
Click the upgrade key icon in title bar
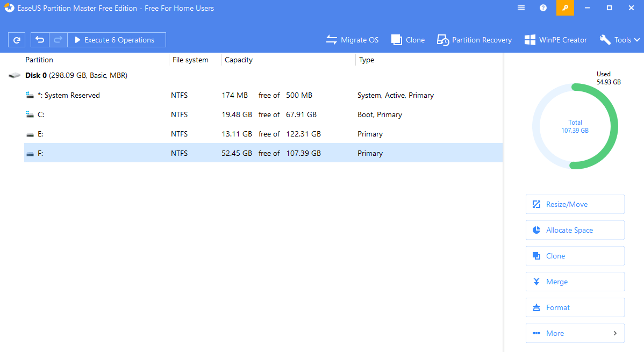(565, 8)
